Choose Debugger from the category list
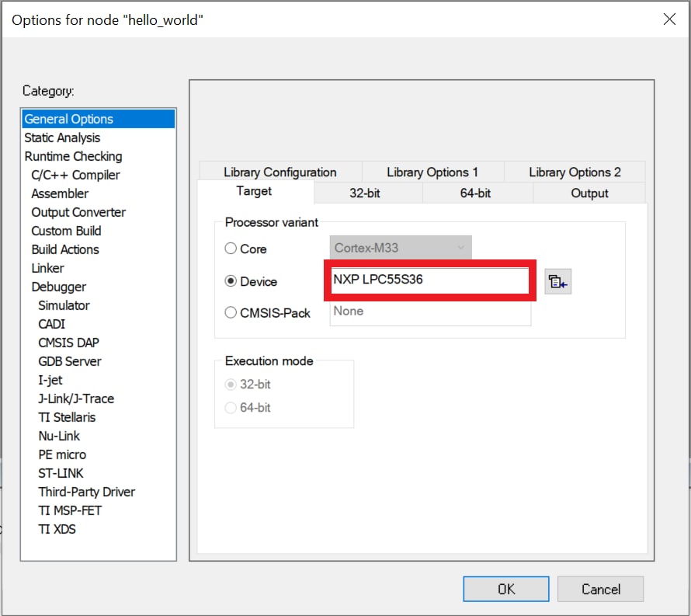 (x=58, y=287)
